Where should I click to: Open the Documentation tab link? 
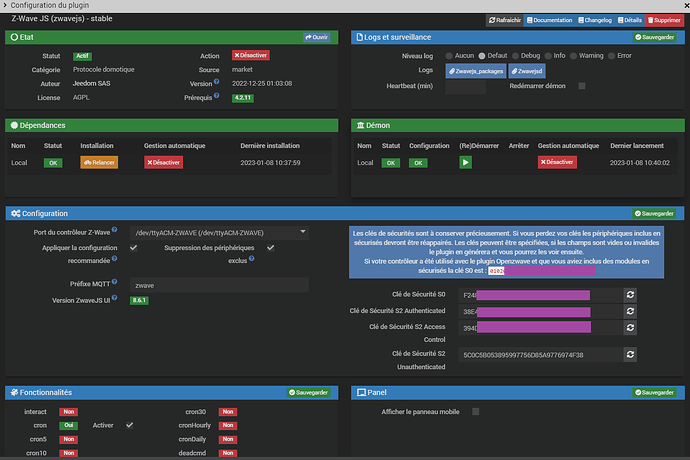[551, 19]
